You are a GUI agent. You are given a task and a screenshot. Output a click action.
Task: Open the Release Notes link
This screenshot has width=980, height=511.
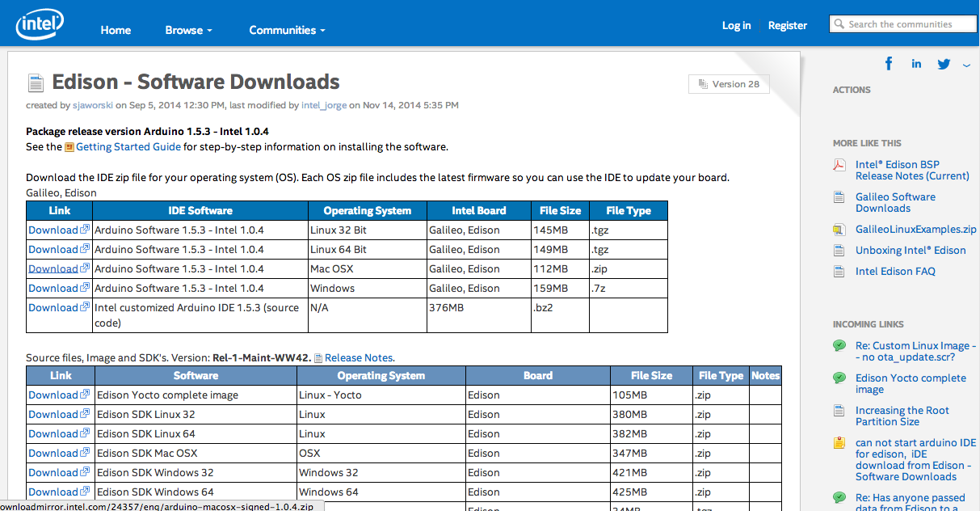coord(359,358)
